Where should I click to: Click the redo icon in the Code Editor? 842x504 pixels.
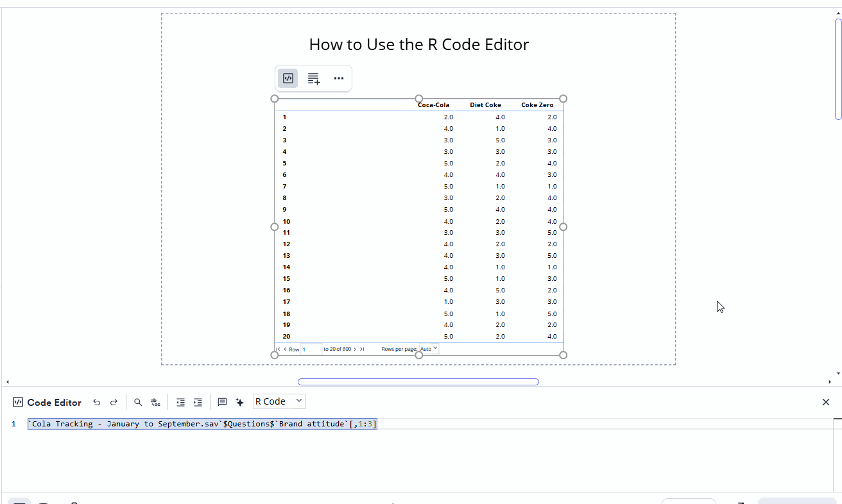point(114,401)
